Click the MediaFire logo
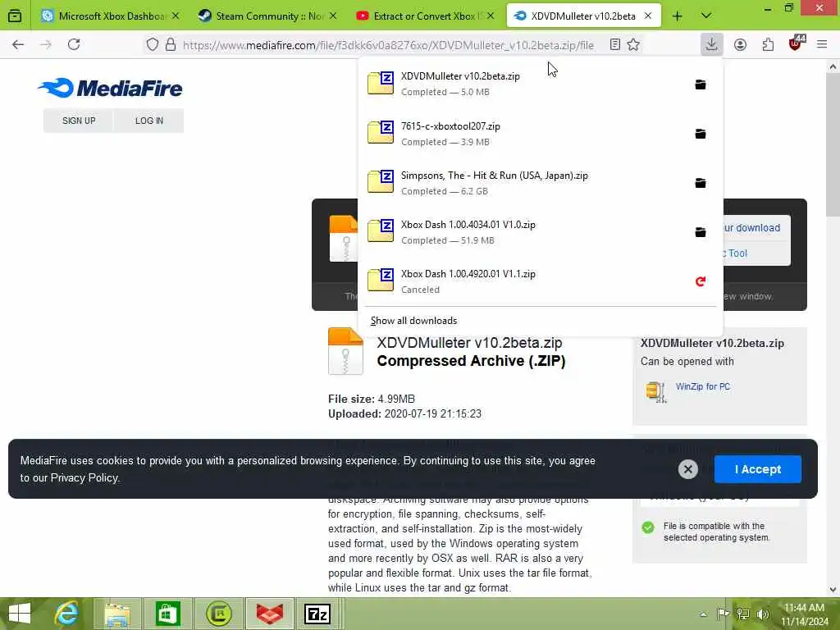 click(x=111, y=88)
